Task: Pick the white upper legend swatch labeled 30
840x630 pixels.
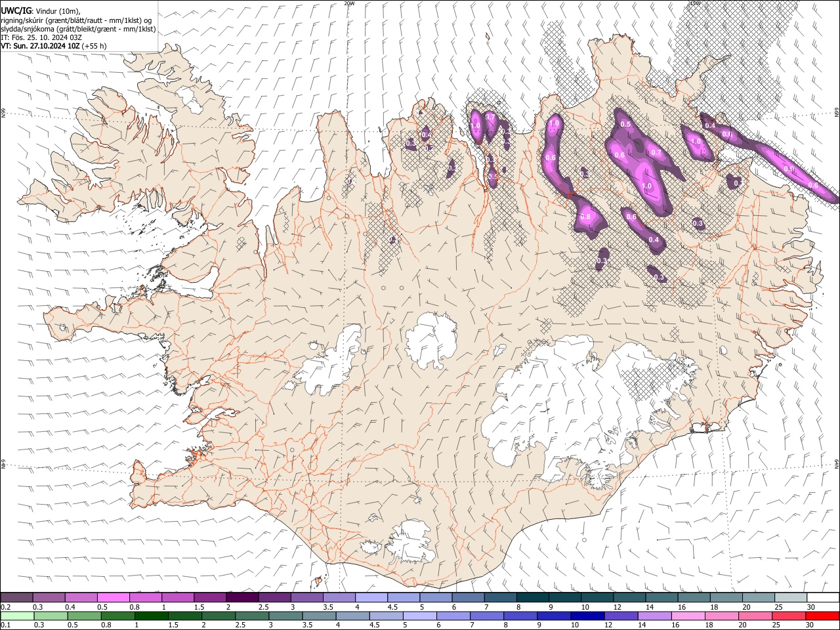Action: click(x=823, y=597)
